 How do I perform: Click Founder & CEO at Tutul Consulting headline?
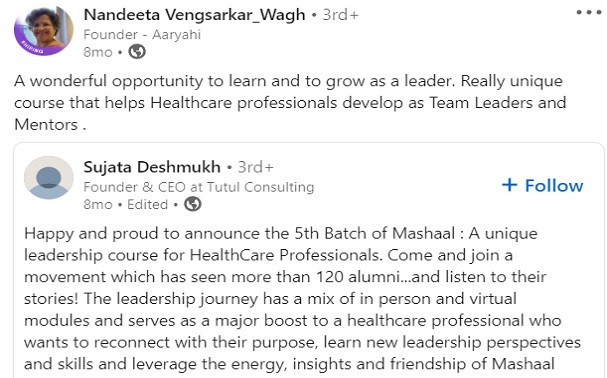(x=199, y=187)
